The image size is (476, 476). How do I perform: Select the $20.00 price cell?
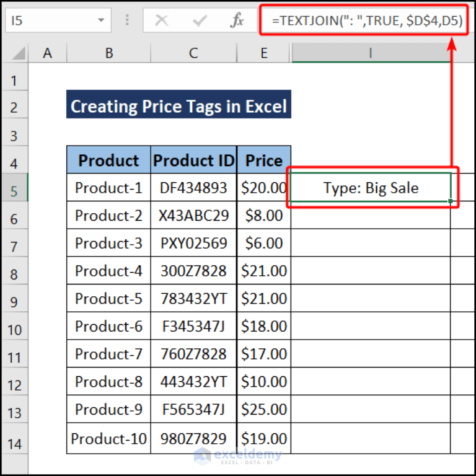[264, 187]
